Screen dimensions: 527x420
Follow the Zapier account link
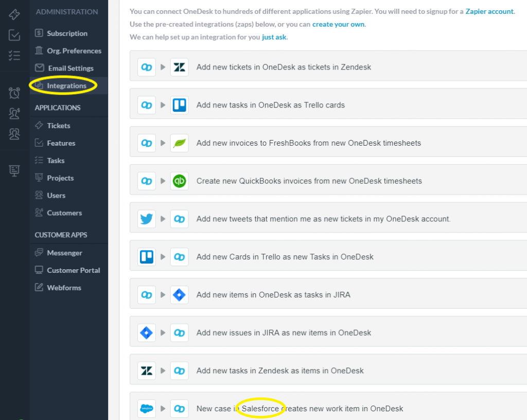point(489,11)
